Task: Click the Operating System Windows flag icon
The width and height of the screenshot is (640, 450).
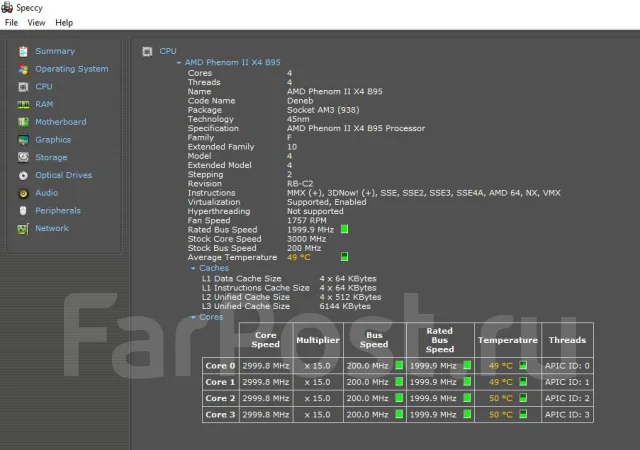Action: click(23, 69)
